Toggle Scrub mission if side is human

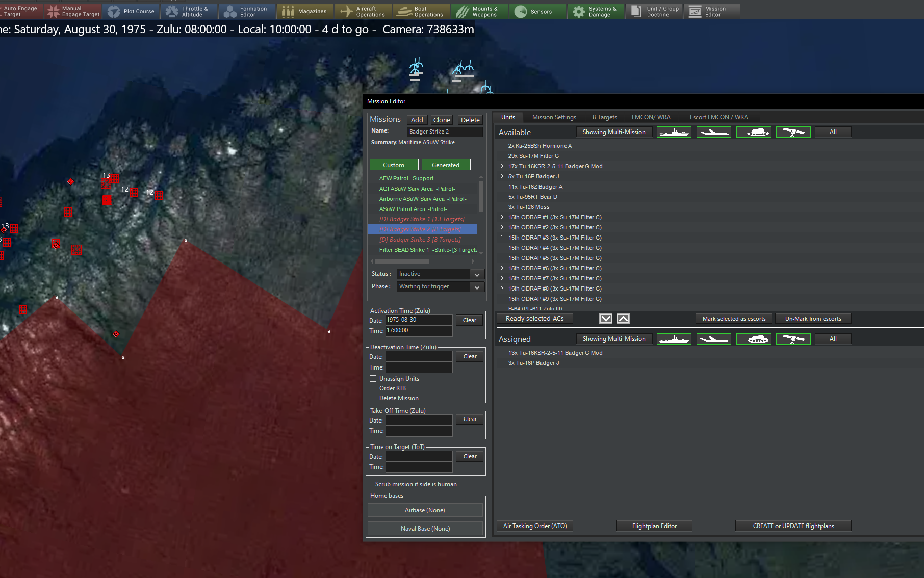point(369,484)
